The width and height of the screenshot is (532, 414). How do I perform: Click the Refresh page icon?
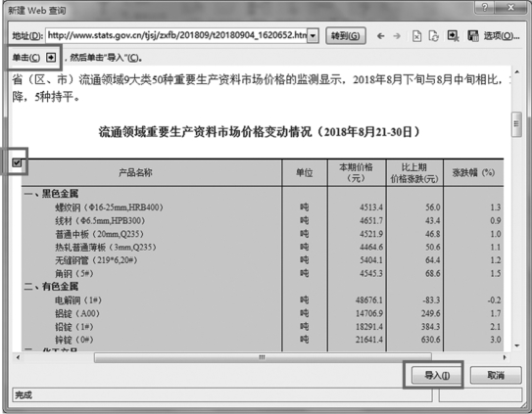point(434,36)
